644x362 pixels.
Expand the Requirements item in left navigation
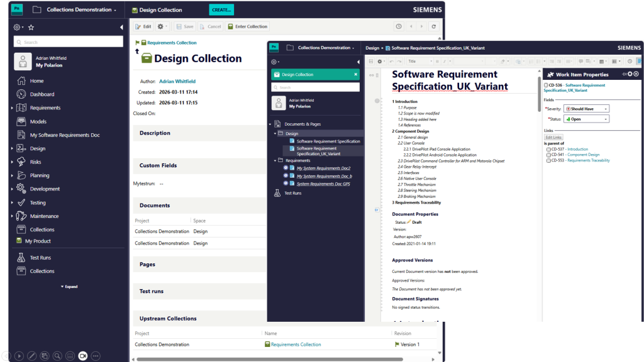(12, 108)
